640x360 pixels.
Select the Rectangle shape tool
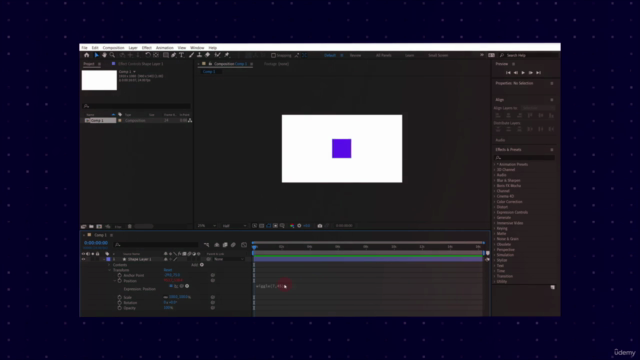click(x=166, y=55)
